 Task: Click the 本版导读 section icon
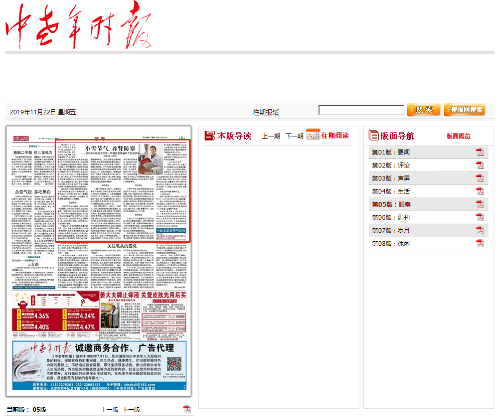(x=210, y=136)
